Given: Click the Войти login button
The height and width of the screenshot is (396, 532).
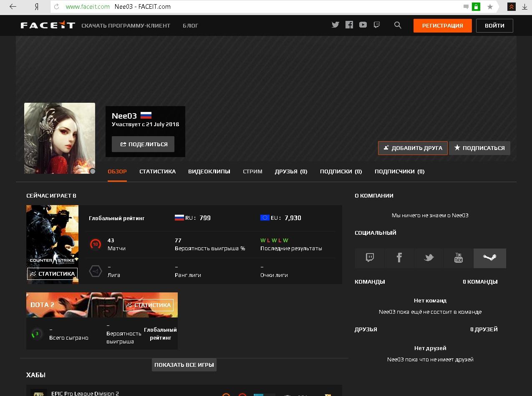Looking at the screenshot, I should (494, 25).
